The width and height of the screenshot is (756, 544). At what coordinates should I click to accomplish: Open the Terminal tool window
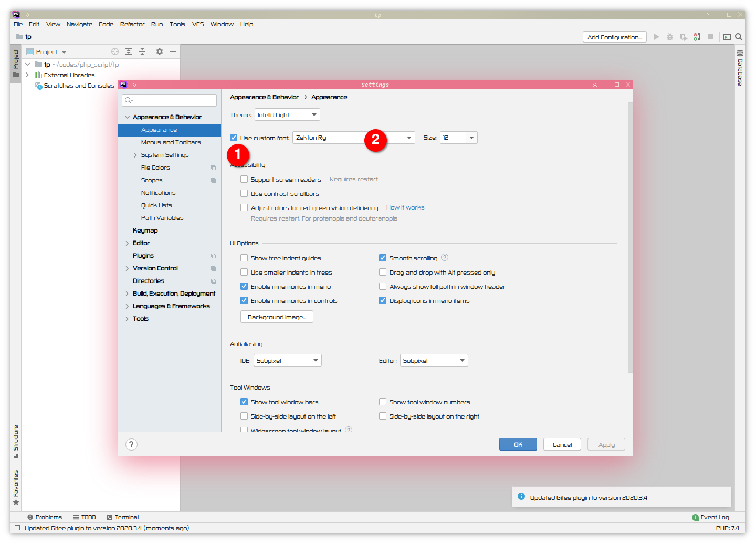[123, 517]
